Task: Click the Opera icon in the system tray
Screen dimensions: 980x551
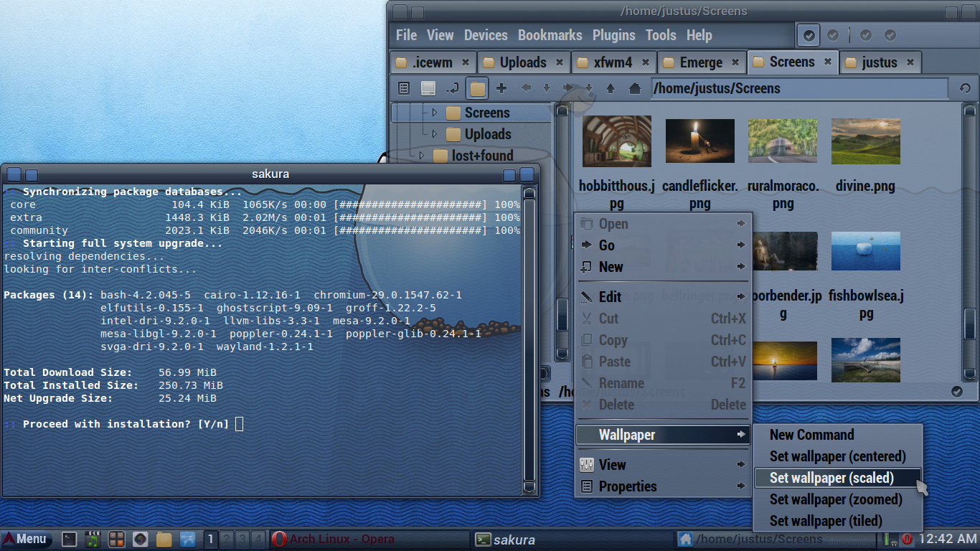Action: 907,539
